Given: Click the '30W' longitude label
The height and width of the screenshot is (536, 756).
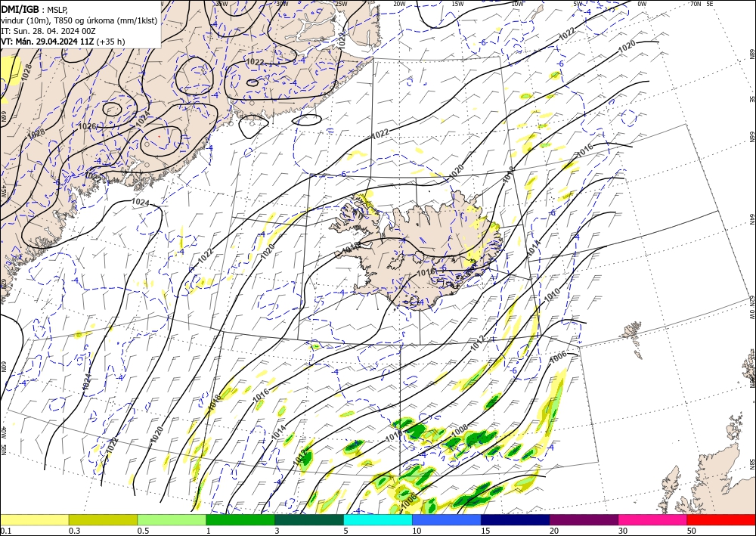Looking at the screenshot, I should (x=283, y=3).
